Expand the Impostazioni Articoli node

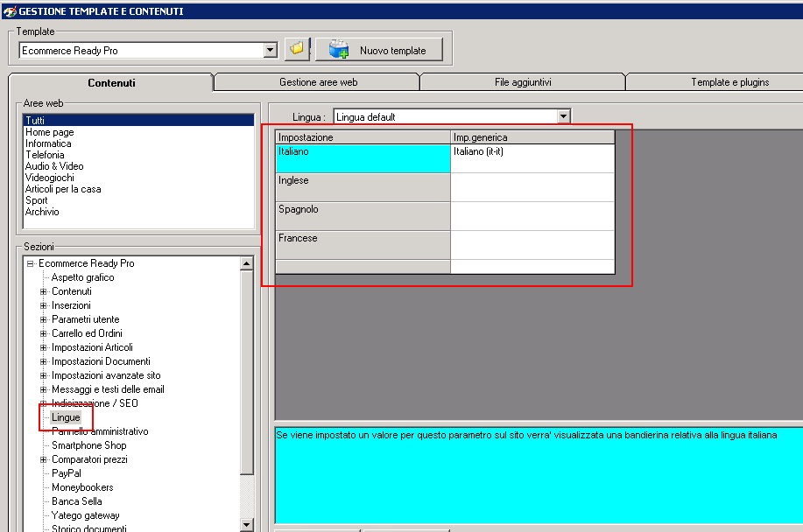[44, 347]
